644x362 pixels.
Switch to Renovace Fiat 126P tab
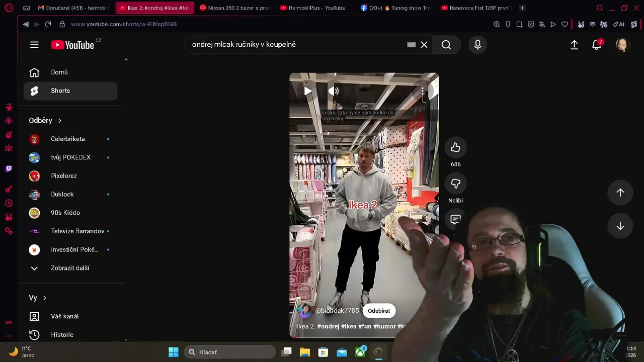coord(477,8)
